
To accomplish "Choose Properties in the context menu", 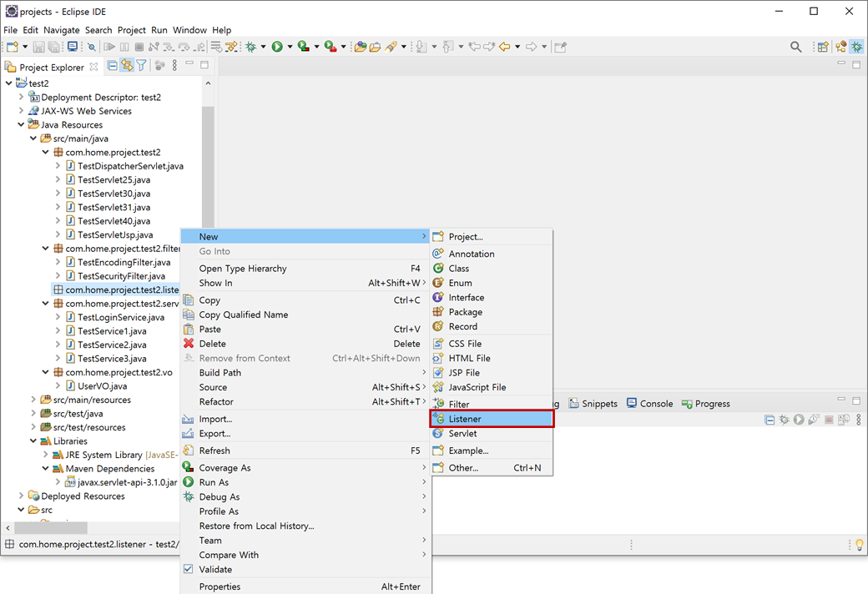I will 305,586.
